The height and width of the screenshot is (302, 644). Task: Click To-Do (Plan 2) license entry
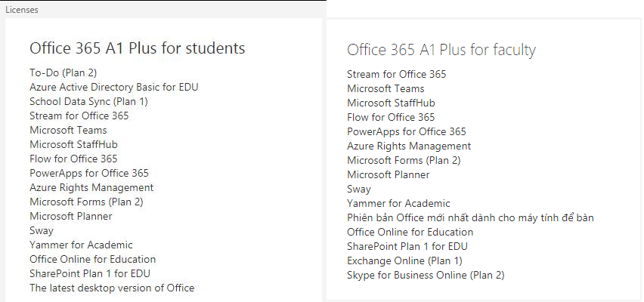[63, 72]
